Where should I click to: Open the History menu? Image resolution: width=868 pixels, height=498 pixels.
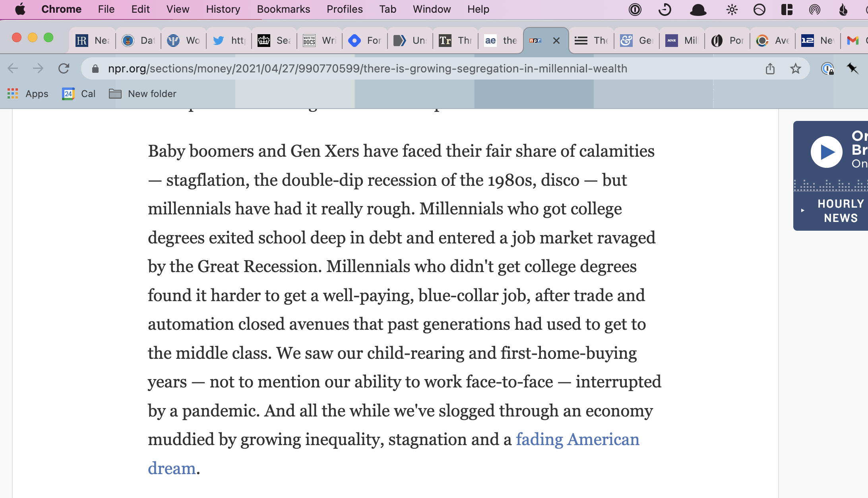pyautogui.click(x=223, y=9)
